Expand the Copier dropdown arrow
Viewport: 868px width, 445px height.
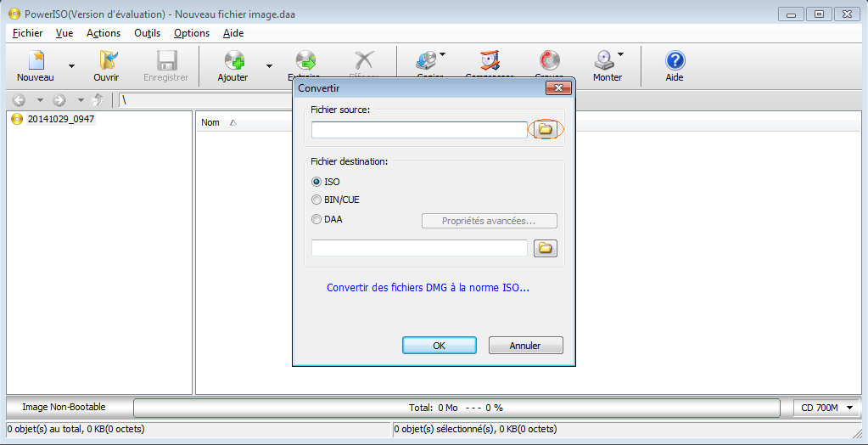(x=443, y=54)
